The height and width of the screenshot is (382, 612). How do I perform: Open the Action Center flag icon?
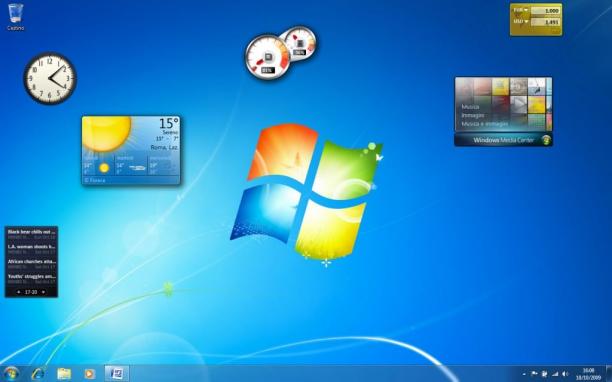point(534,374)
